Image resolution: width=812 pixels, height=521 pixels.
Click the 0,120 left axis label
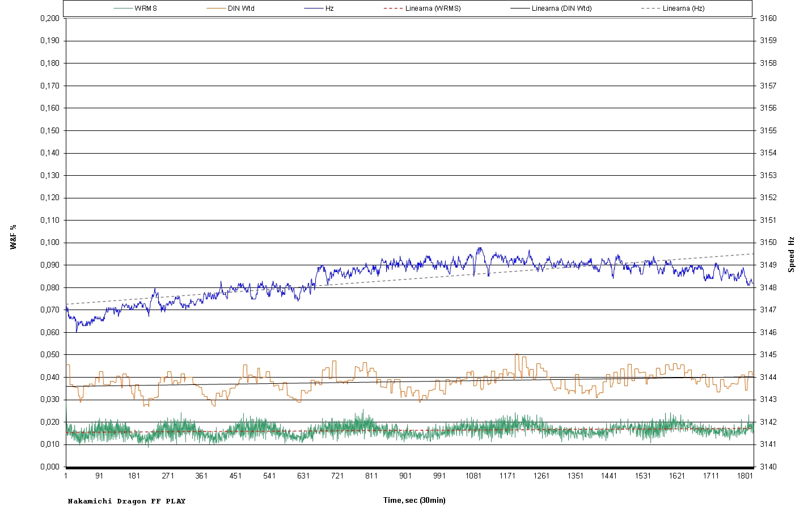pyautogui.click(x=50, y=198)
